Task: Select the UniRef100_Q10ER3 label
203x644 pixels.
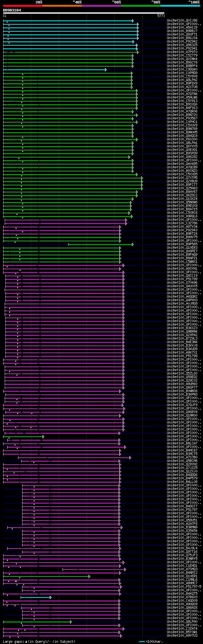Action: (182, 248)
